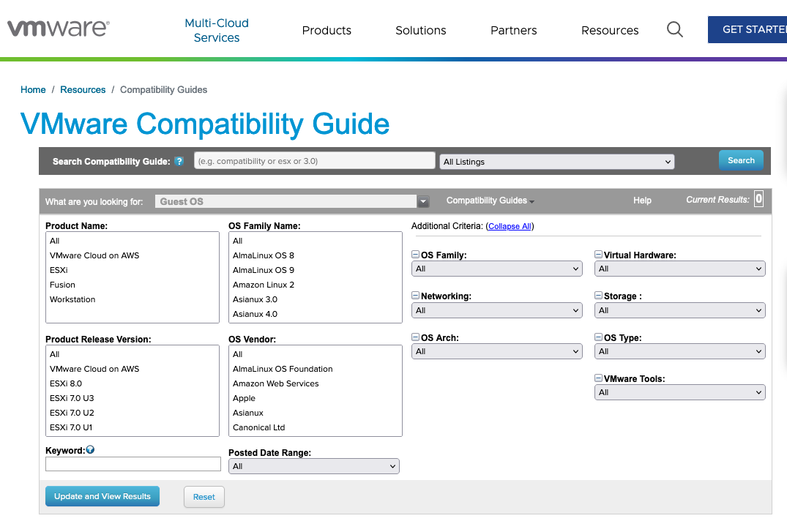This screenshot has width=787, height=532.
Task: Collapse the Storage criteria section
Action: click(598, 296)
